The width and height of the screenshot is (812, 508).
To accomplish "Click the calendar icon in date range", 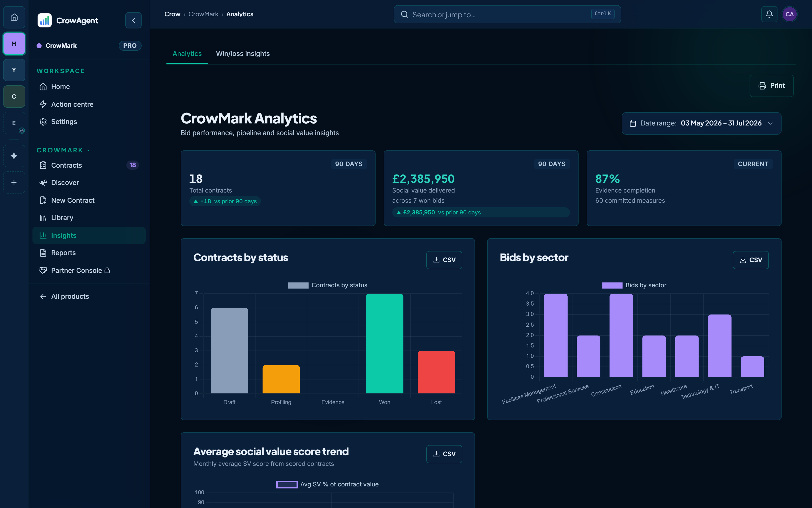I will (633, 123).
